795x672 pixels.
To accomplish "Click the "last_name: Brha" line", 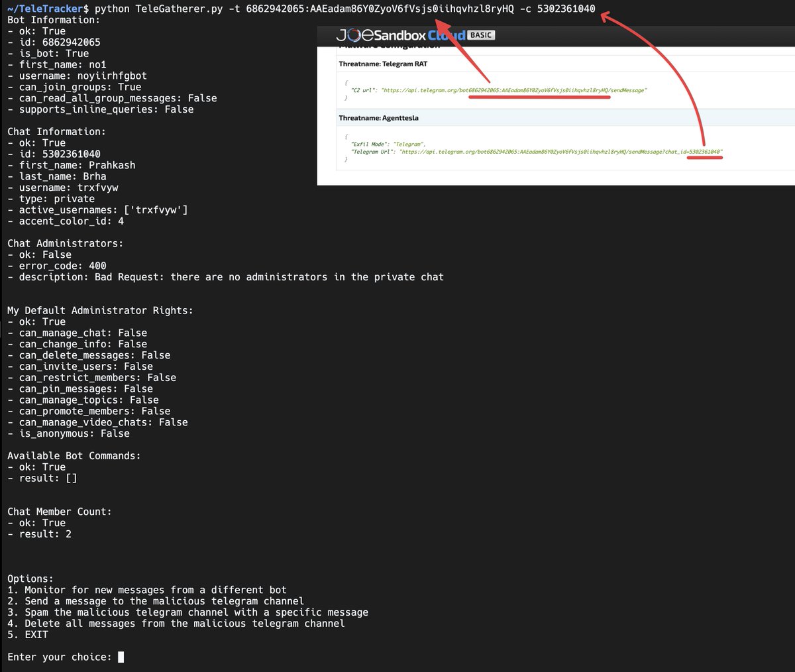I will click(57, 177).
